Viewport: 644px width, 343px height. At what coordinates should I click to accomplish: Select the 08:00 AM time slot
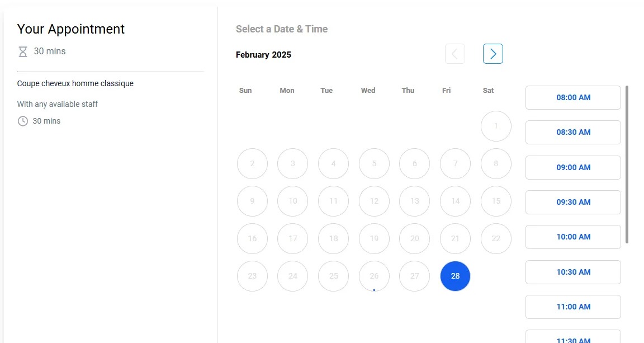click(574, 97)
